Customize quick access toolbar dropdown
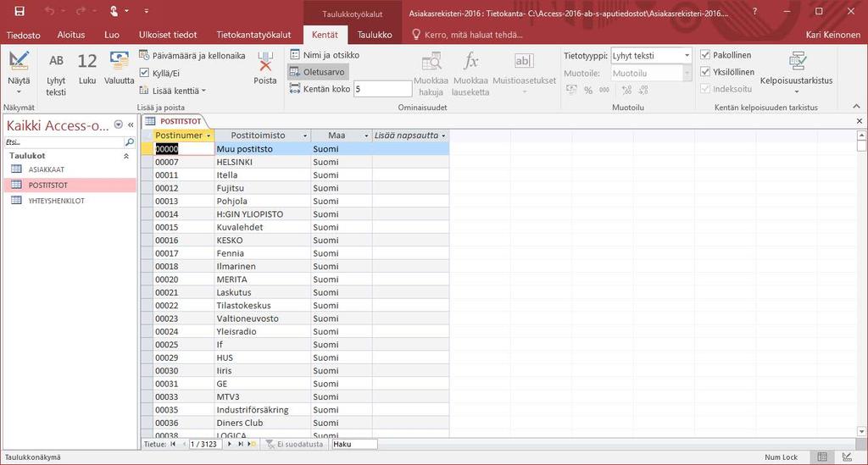The width and height of the screenshot is (868, 465). pyautogui.click(x=146, y=11)
